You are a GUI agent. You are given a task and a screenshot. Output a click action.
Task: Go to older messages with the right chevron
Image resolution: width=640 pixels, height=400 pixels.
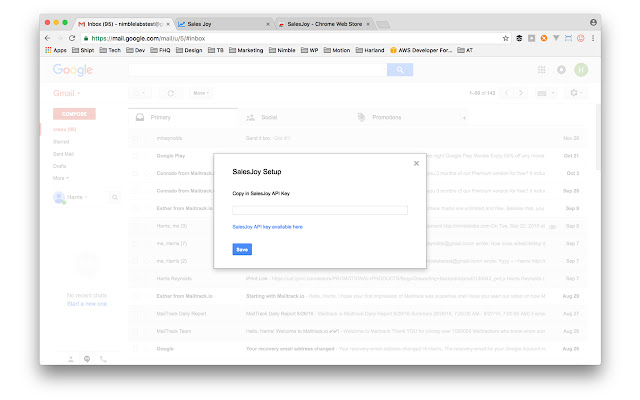click(521, 93)
